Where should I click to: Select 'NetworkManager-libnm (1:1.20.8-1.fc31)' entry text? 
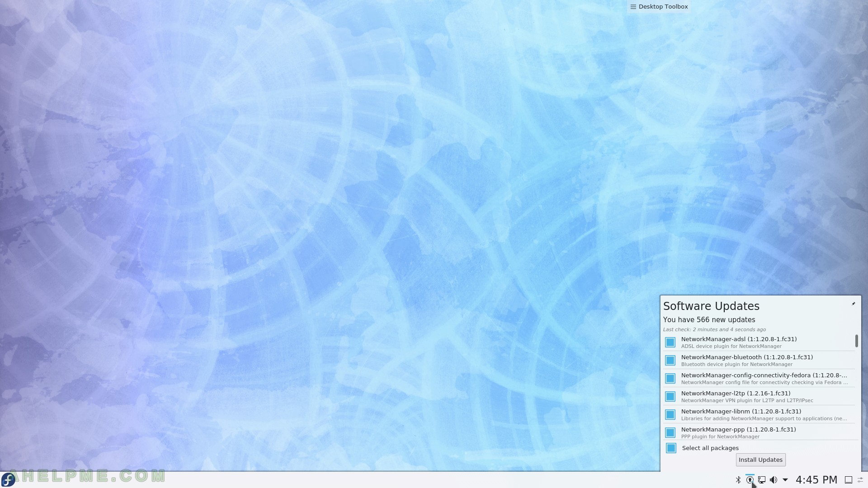pyautogui.click(x=741, y=412)
